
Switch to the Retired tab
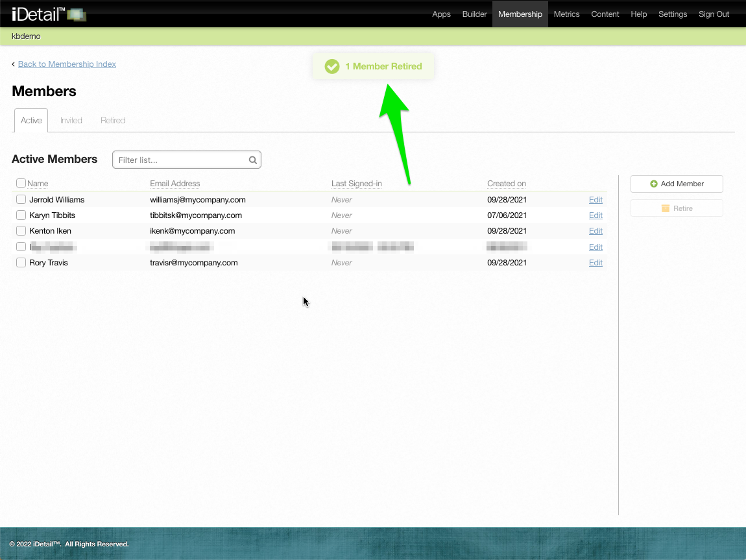pos(113,121)
